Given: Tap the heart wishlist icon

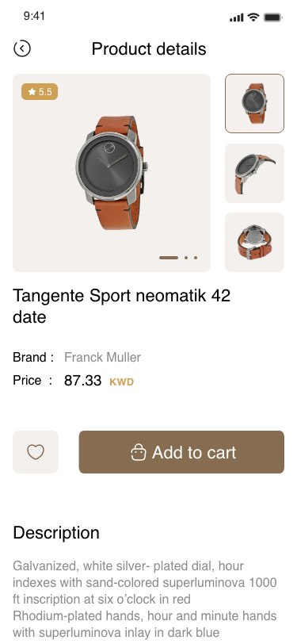Looking at the screenshot, I should point(36,452).
